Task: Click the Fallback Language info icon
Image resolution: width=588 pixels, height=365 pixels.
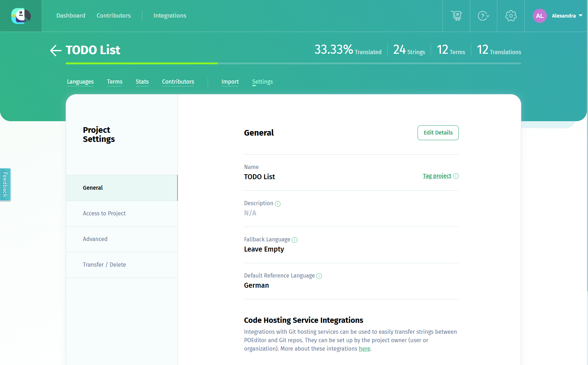Action: pos(295,240)
